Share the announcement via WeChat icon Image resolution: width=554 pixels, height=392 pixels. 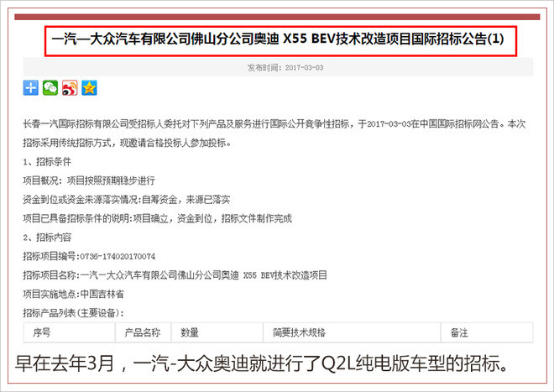(x=50, y=87)
